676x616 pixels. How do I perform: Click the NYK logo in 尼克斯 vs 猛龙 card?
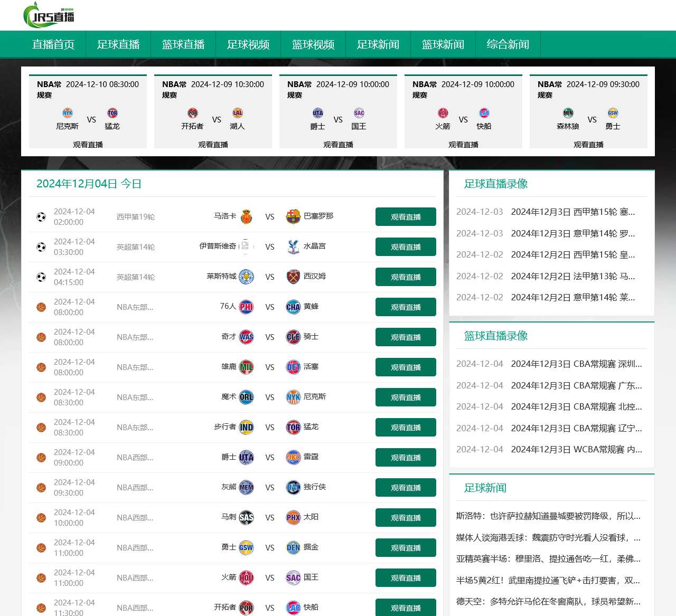point(68,113)
